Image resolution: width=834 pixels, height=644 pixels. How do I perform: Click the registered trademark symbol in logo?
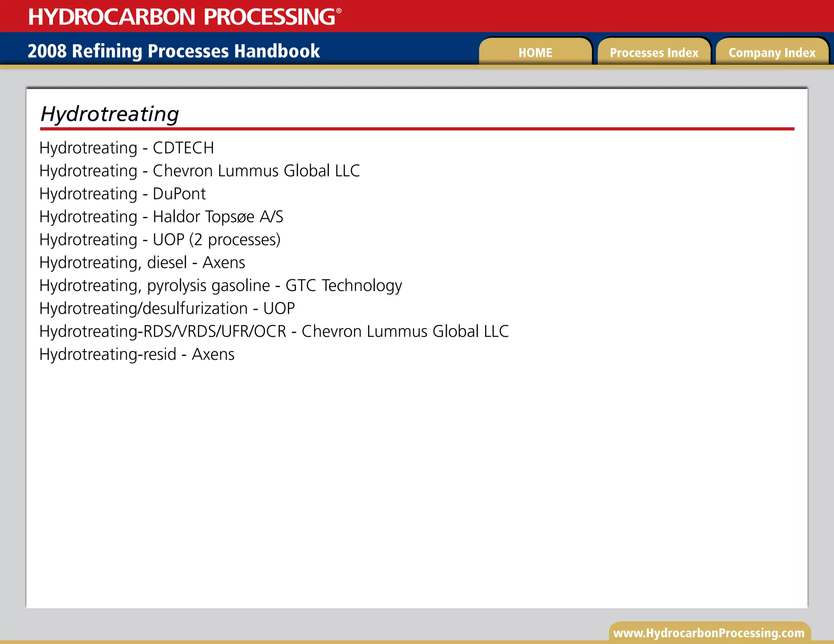point(339,11)
